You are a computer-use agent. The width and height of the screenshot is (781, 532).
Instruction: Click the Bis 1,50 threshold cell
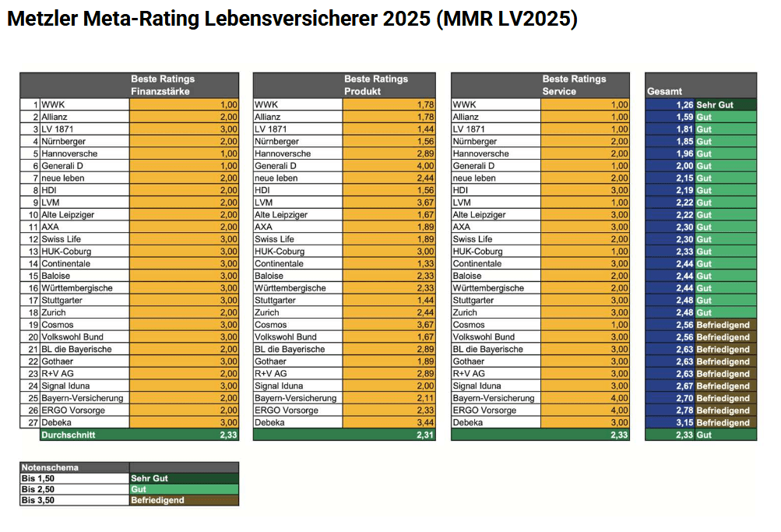point(74,478)
